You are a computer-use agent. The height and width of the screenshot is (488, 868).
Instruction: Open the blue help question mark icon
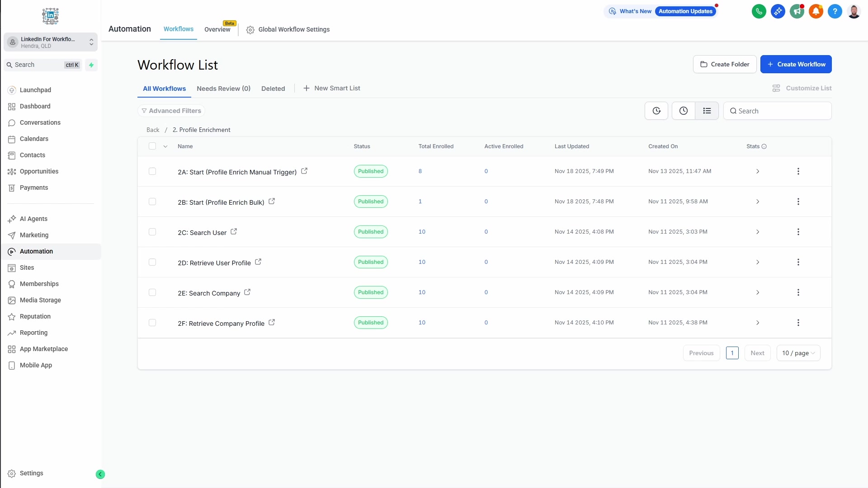coord(835,11)
